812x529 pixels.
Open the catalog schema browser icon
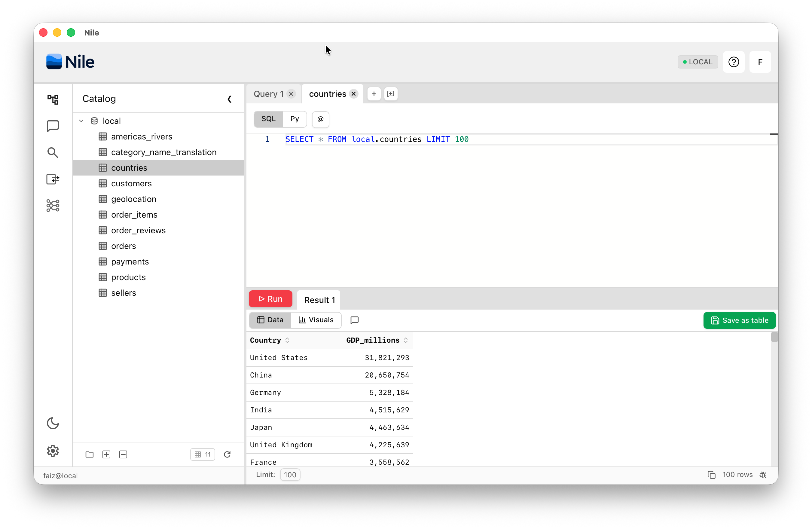click(53, 99)
